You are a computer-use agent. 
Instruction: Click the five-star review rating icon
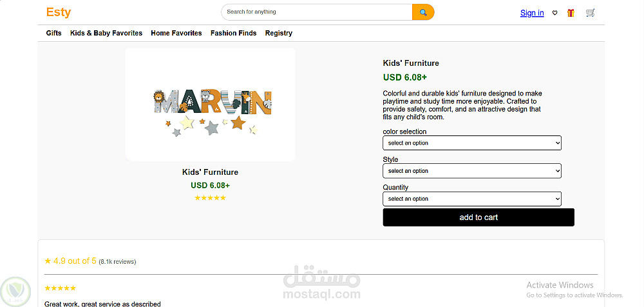(60, 288)
